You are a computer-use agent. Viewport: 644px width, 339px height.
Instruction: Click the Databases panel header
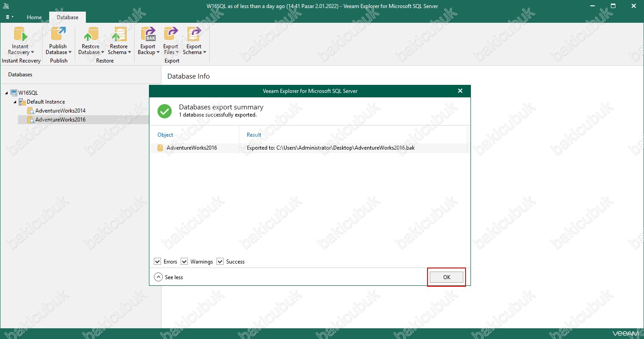tap(20, 75)
